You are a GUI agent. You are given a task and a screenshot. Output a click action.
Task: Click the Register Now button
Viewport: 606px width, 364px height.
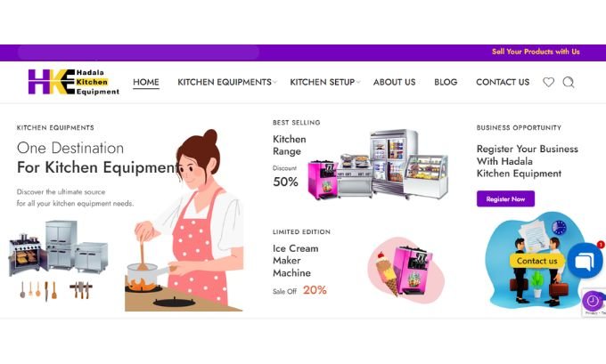pyautogui.click(x=505, y=198)
